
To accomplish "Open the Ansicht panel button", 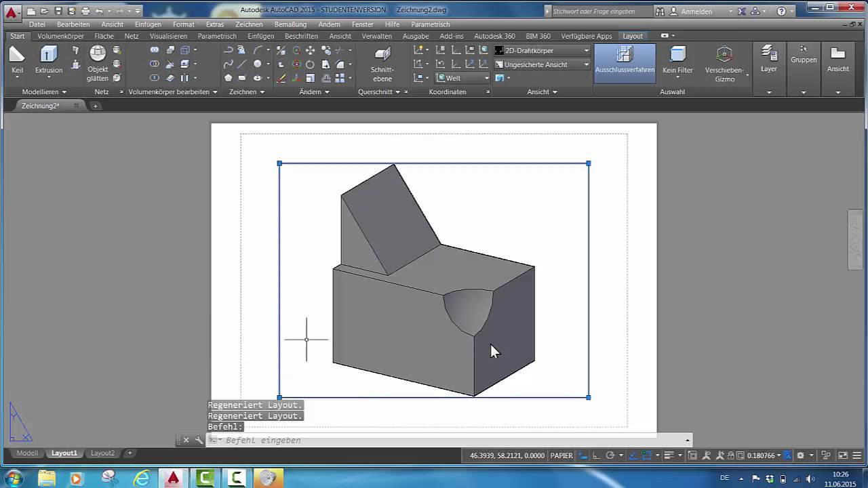I will coord(838,60).
